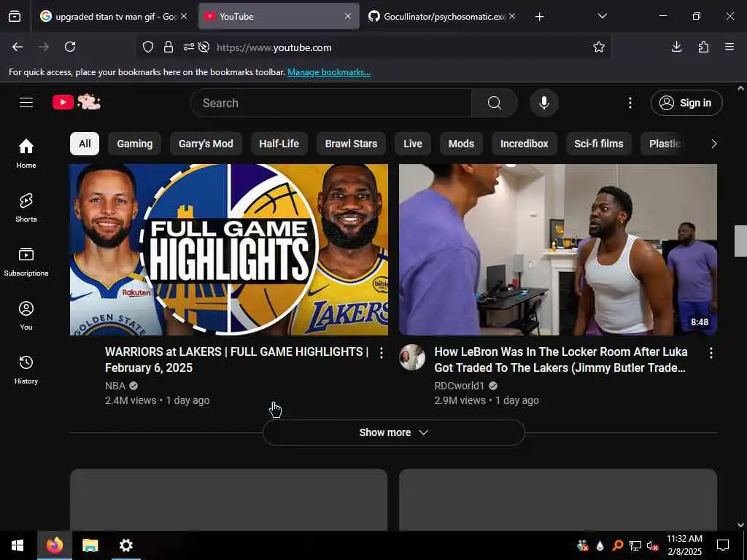Open How LeBron Was In The Locker Room title
The image size is (747, 560).
[x=561, y=359]
